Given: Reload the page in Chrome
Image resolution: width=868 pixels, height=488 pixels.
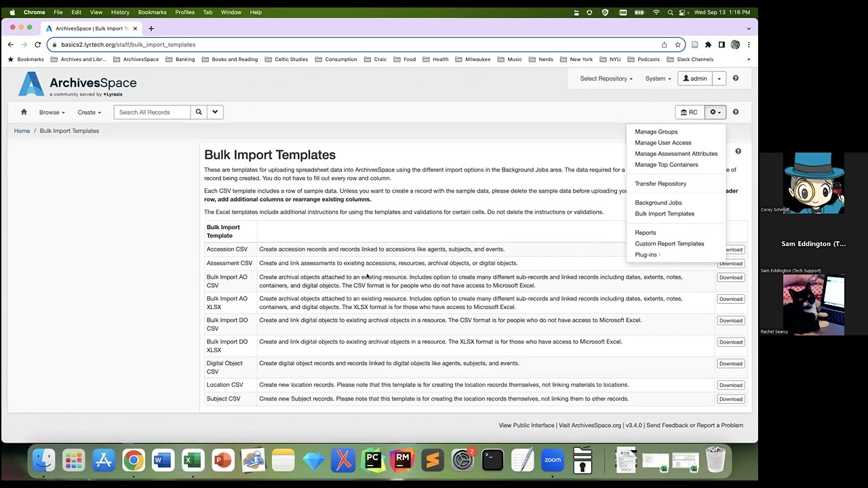Looking at the screenshot, I should point(37,45).
